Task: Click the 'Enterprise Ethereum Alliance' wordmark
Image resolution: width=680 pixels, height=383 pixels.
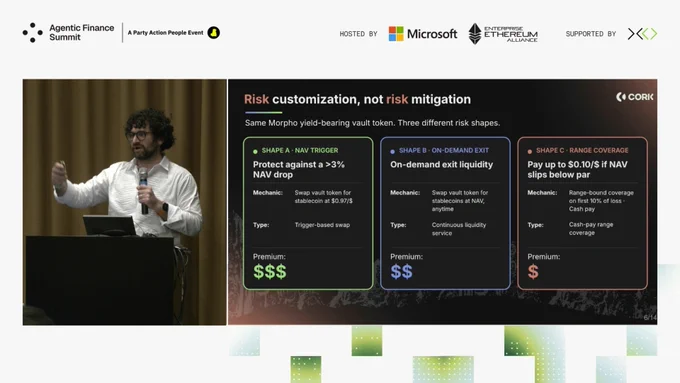Action: 511,34
